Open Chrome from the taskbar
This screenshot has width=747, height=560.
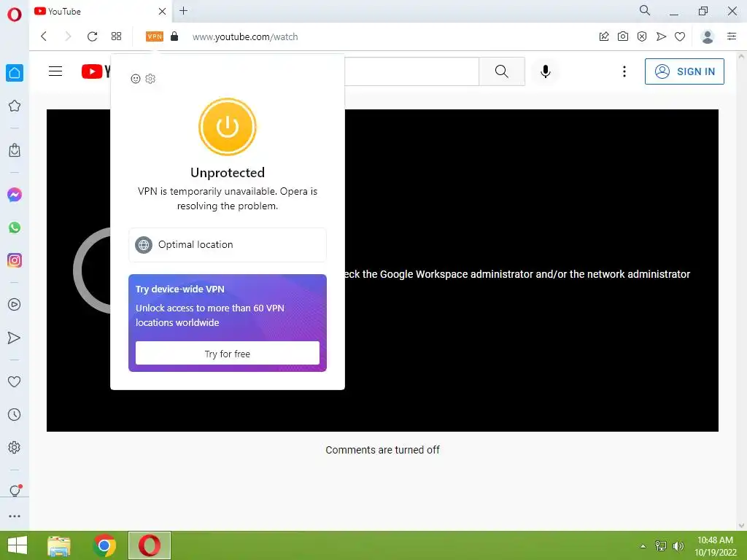[104, 545]
